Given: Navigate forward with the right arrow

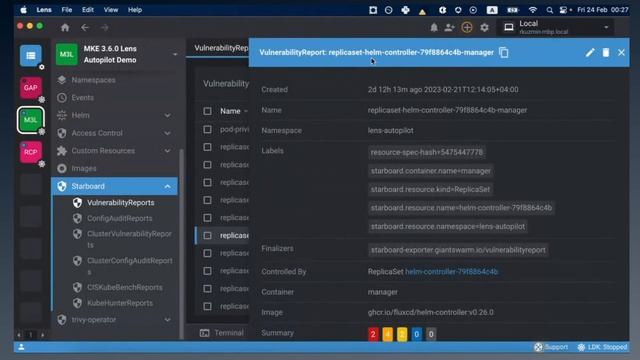Looking at the screenshot, I should (x=104, y=27).
